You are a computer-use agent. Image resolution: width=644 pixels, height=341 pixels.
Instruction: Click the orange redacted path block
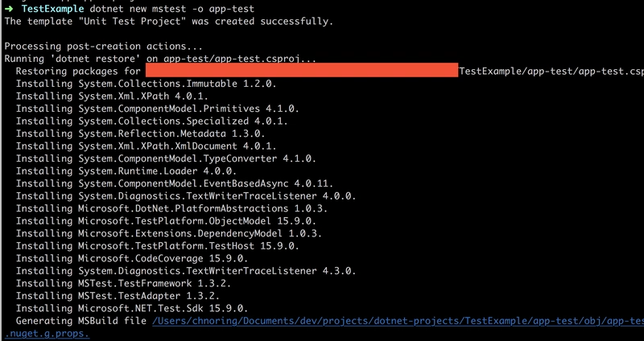click(302, 70)
